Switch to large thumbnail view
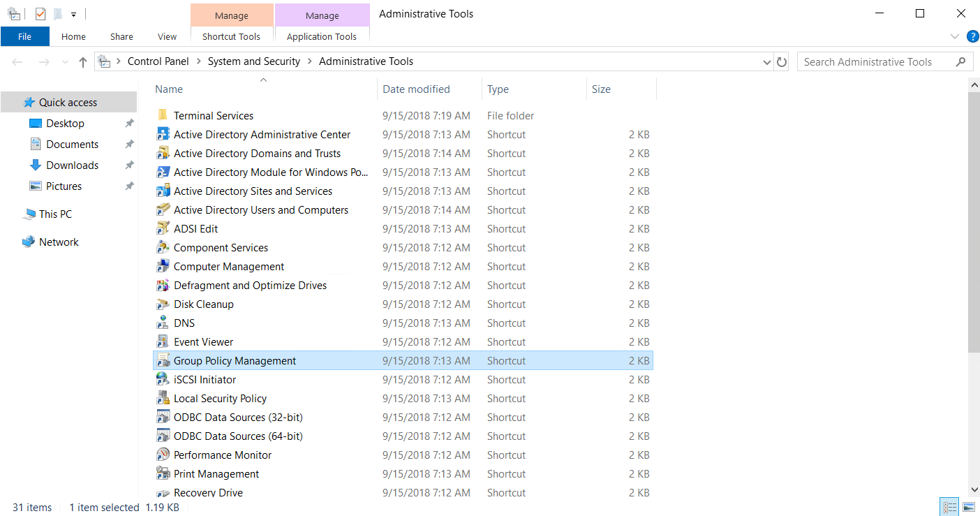The height and width of the screenshot is (516, 980). (x=968, y=506)
